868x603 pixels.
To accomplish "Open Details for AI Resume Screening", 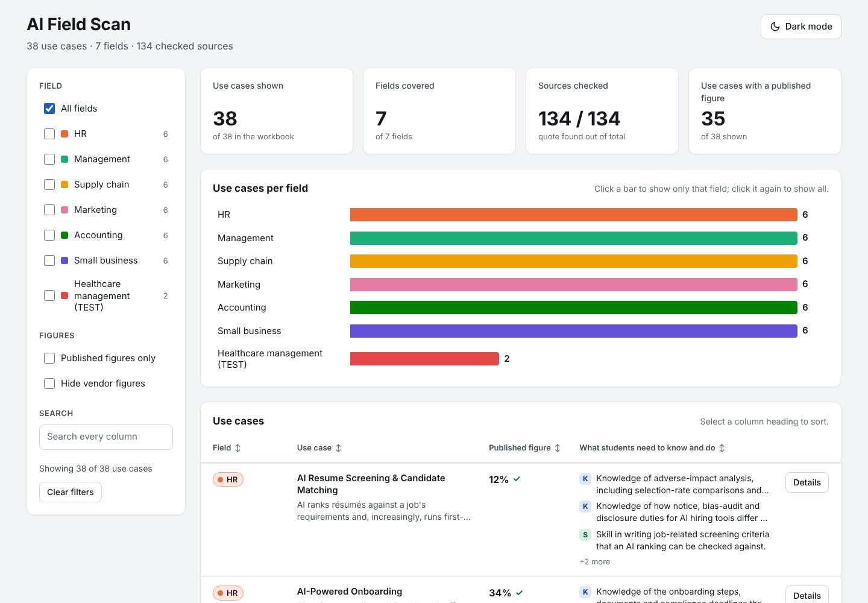I will pyautogui.click(x=807, y=482).
